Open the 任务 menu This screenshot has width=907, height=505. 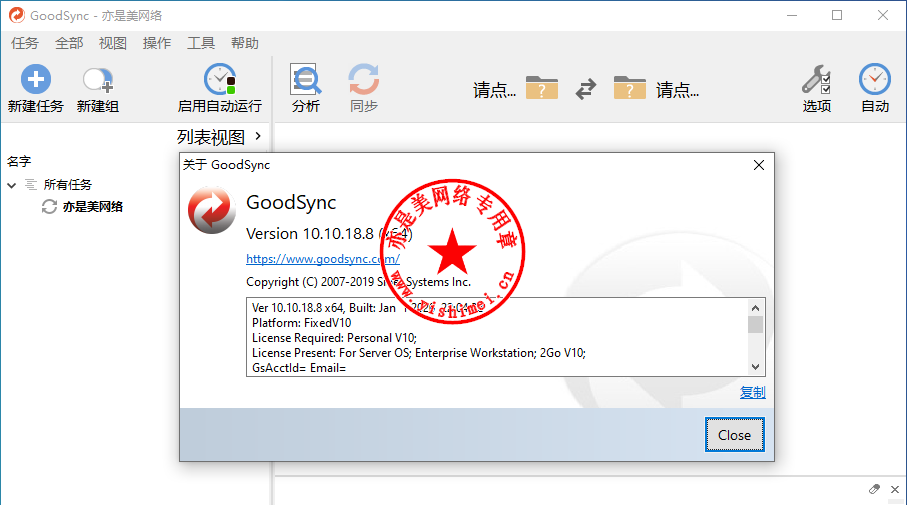25,43
